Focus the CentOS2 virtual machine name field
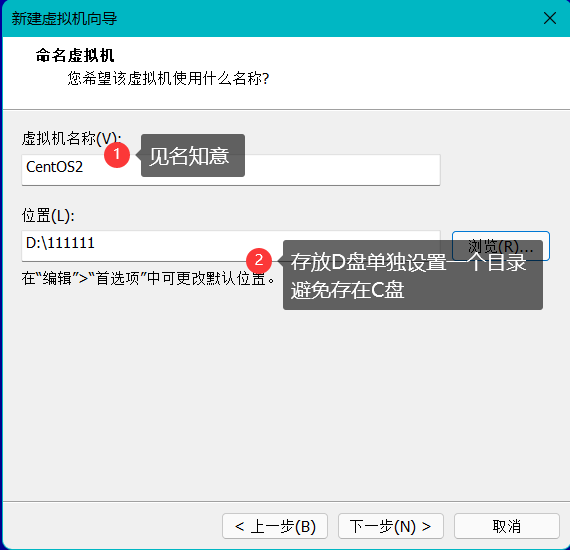Image resolution: width=570 pixels, height=550 pixels. [x=231, y=170]
